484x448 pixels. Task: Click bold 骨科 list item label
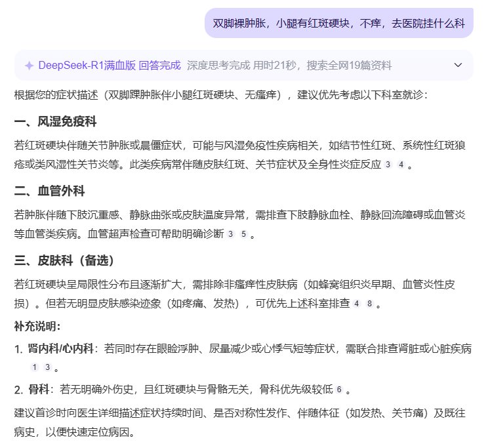tap(39, 390)
